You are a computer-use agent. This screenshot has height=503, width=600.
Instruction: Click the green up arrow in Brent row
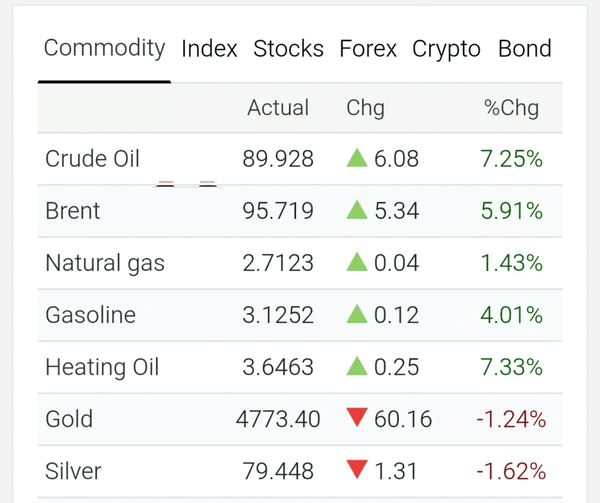pyautogui.click(x=357, y=210)
